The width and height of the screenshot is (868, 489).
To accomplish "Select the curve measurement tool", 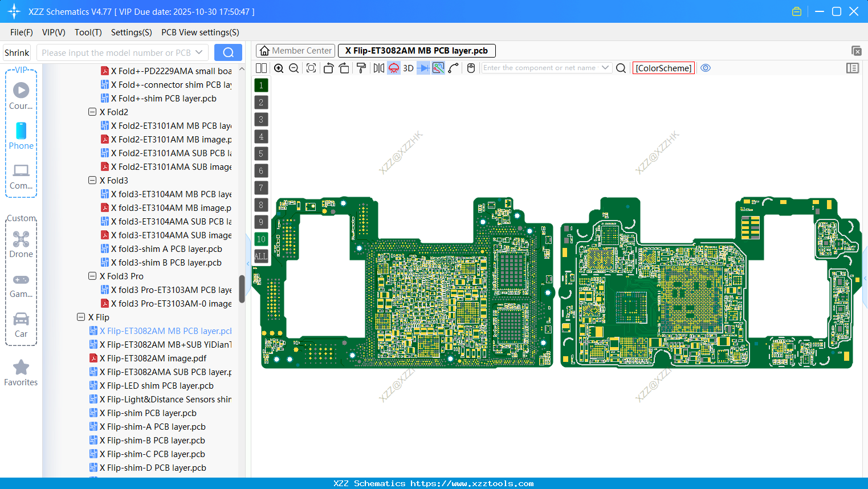I will [x=453, y=68].
